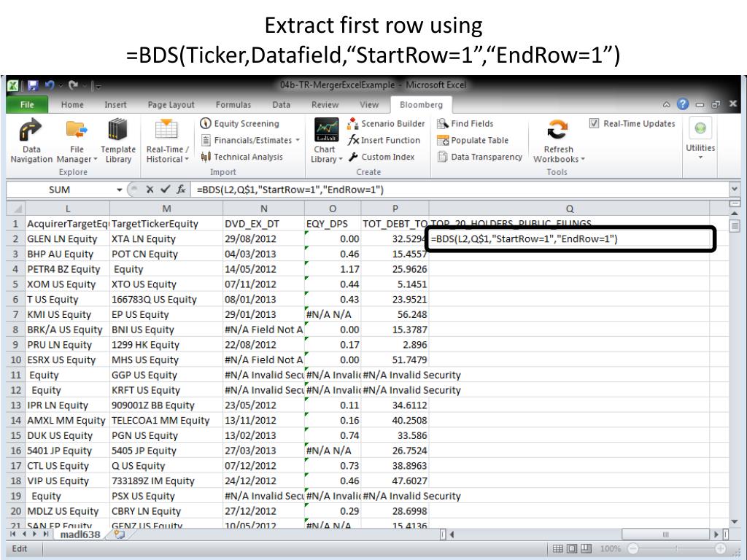Image resolution: width=747 pixels, height=560 pixels.
Task: Select cell containing MDLZ US Equity
Action: [67, 511]
